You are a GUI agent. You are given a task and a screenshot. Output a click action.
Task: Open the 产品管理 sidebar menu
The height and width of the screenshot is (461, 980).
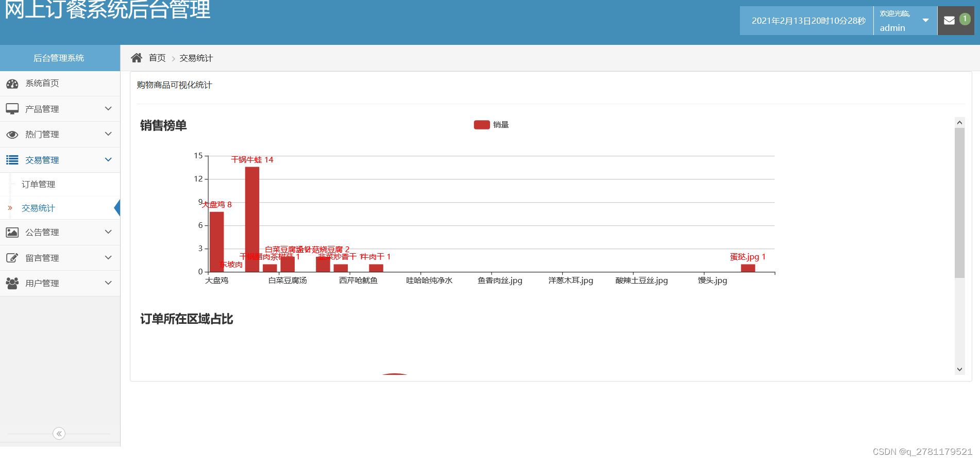tap(60, 109)
